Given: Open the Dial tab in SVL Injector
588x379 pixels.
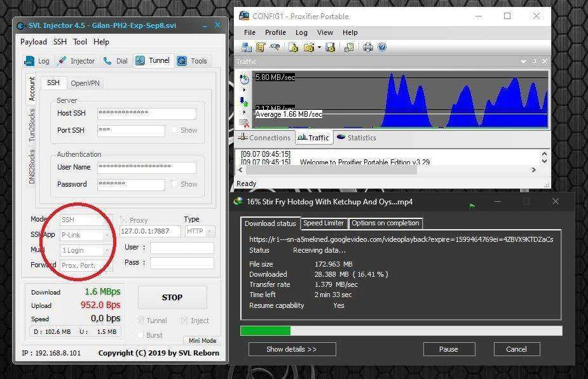Looking at the screenshot, I should pyautogui.click(x=116, y=61).
